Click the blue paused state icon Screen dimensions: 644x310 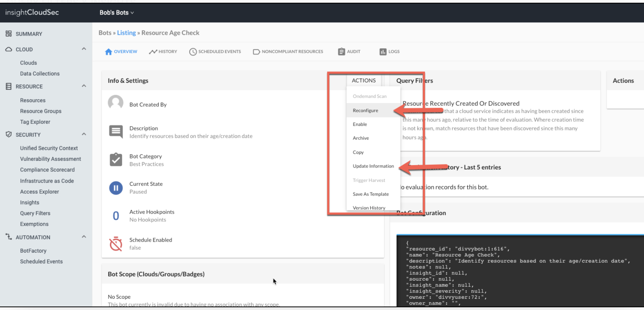coord(116,188)
